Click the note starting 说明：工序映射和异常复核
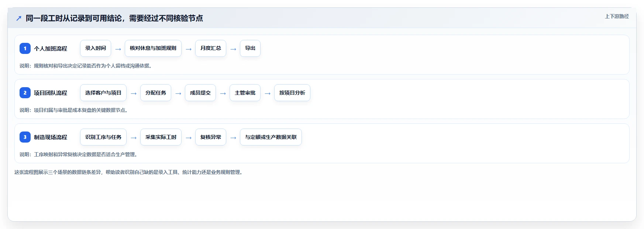The height and width of the screenshot is (229, 644). click(x=79, y=154)
